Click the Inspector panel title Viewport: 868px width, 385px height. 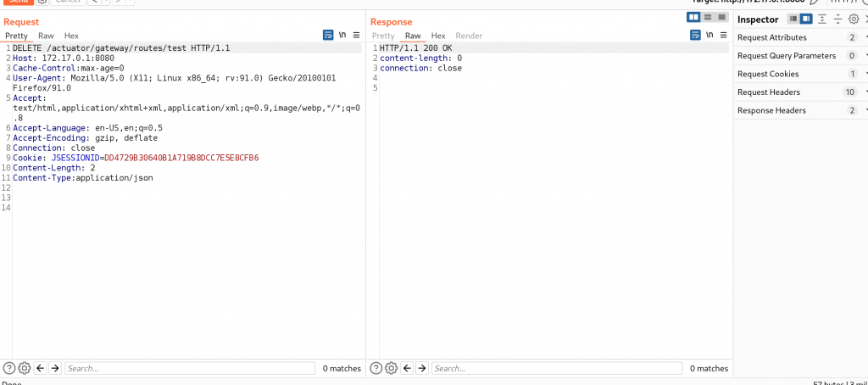[x=758, y=20]
